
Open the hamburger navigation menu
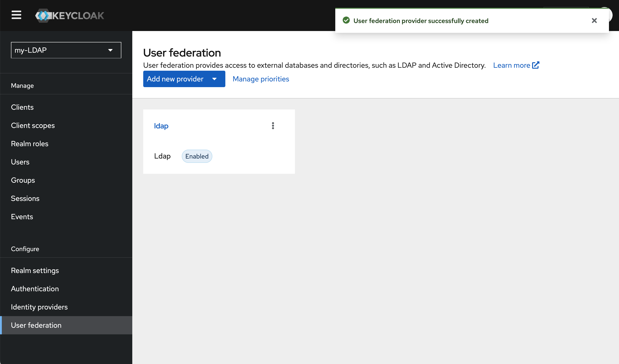pyautogui.click(x=16, y=15)
